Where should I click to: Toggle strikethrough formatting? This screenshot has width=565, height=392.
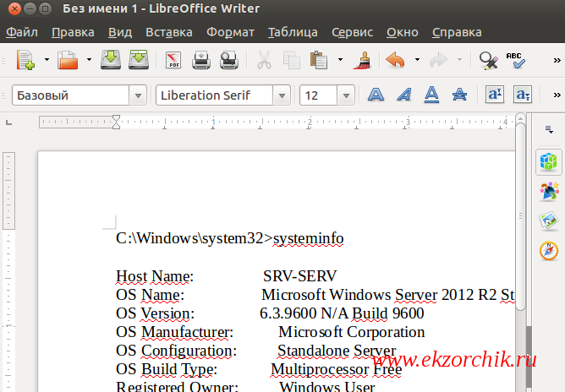459,95
